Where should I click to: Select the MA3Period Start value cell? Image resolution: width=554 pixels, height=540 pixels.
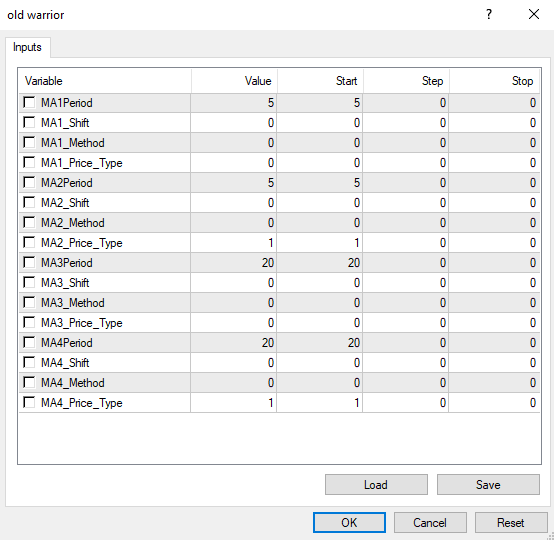[x=320, y=263]
